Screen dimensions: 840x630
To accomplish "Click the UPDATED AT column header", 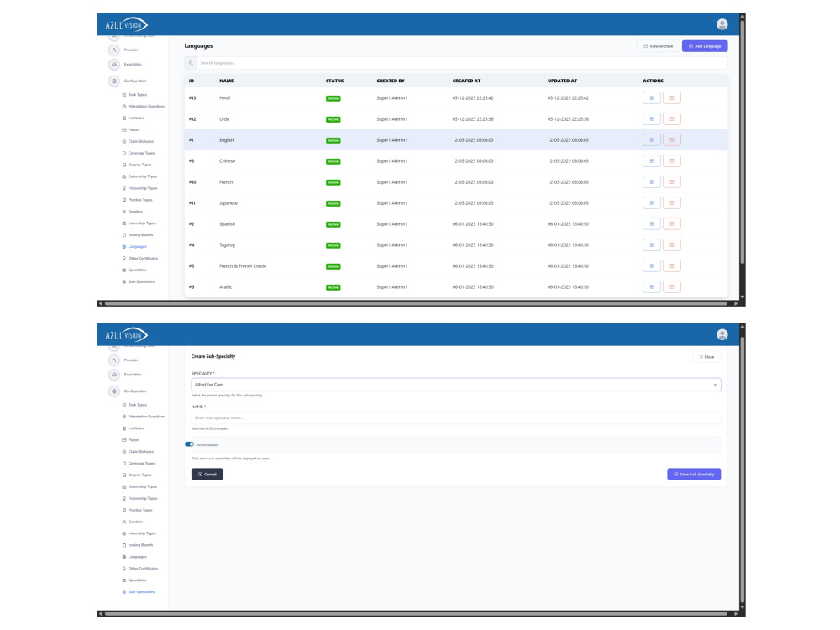I will tap(562, 81).
